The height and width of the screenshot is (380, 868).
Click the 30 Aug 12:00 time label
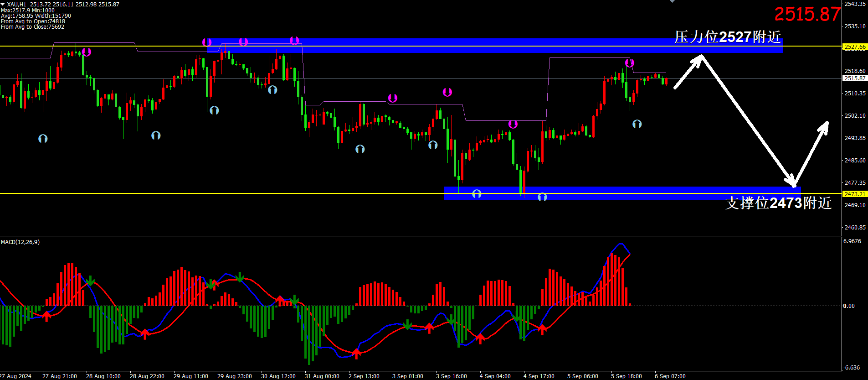pos(278,376)
